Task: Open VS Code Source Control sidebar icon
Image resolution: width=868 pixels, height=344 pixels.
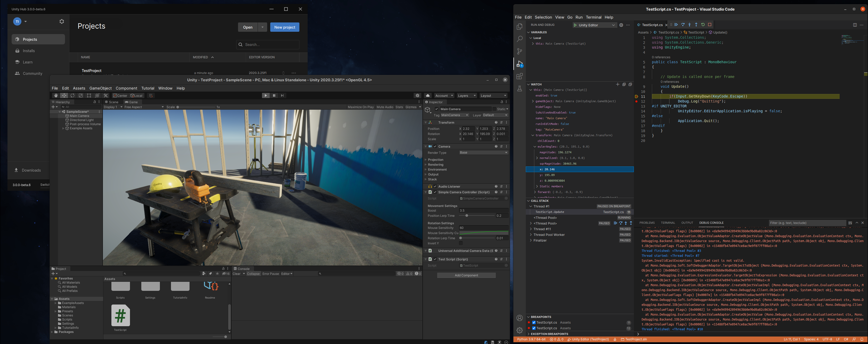Action: [520, 51]
